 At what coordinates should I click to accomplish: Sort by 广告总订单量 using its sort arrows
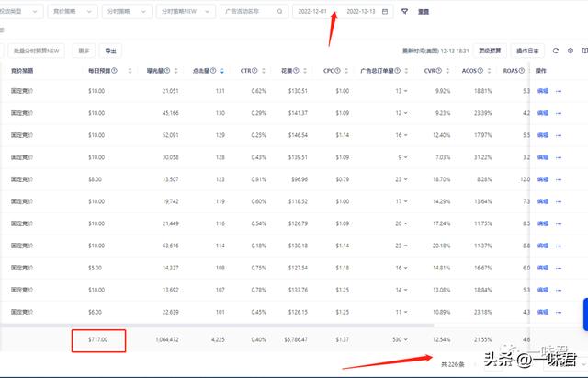406,71
